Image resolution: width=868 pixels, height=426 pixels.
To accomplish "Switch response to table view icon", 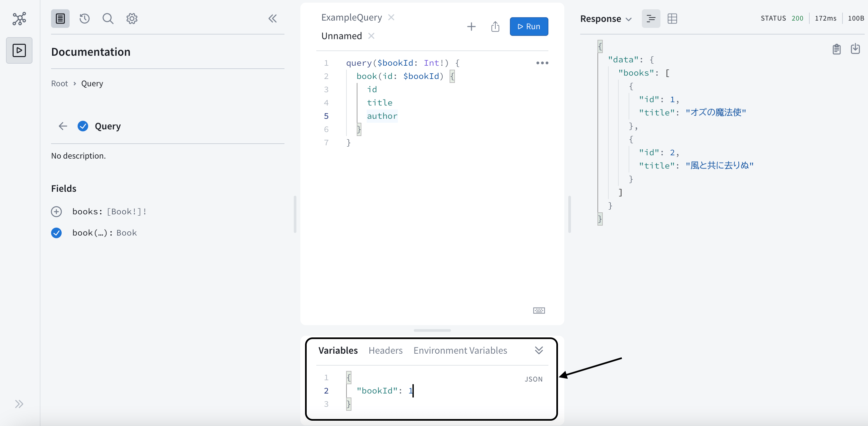I will pos(672,19).
